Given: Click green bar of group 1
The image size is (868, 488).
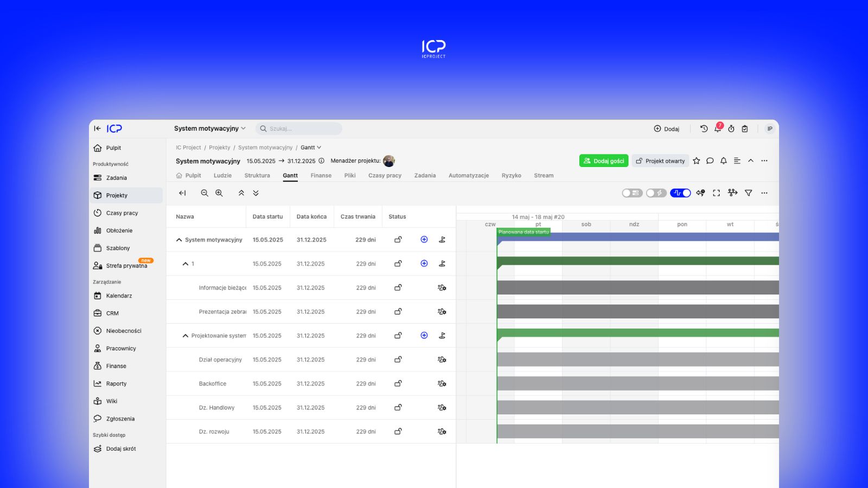Looking at the screenshot, I should [x=638, y=261].
